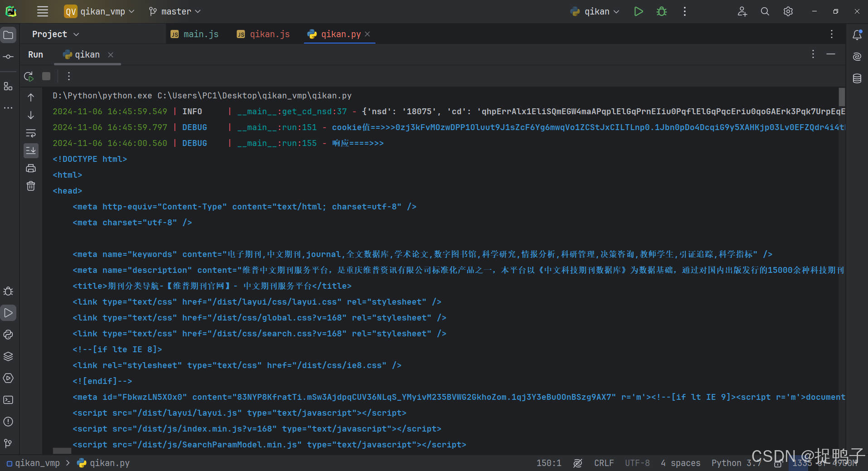Rerun the qikan script
This screenshot has width=868, height=471.
(x=29, y=76)
